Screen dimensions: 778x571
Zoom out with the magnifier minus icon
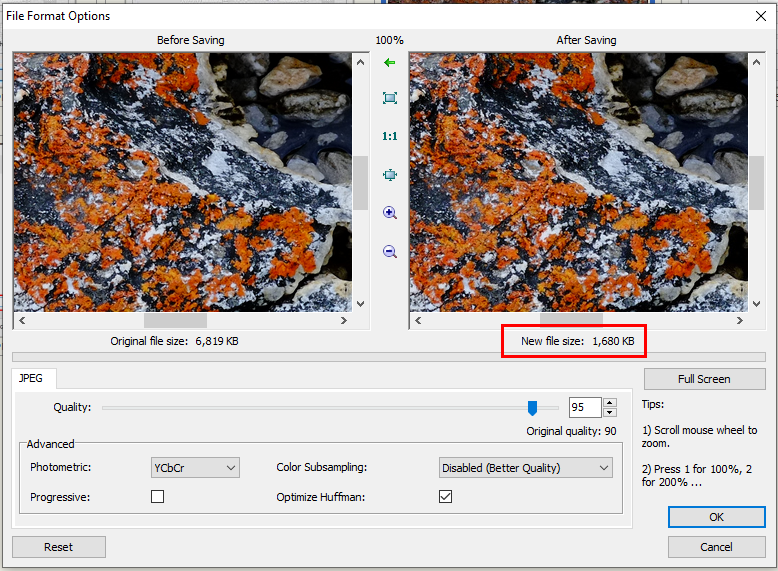click(x=389, y=252)
